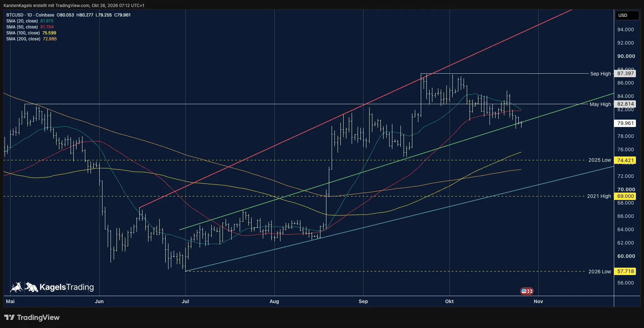The width and height of the screenshot is (644, 328).
Task: Click the yellow 57.718 price tag
Action: click(x=625, y=271)
